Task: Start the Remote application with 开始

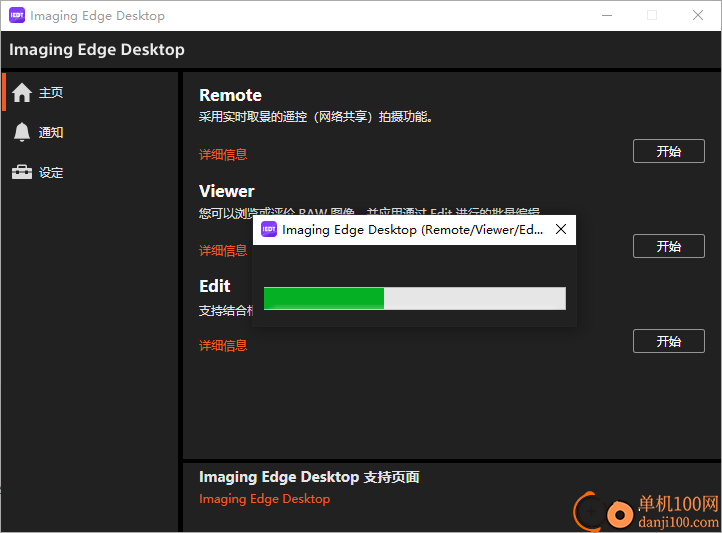Action: (669, 151)
